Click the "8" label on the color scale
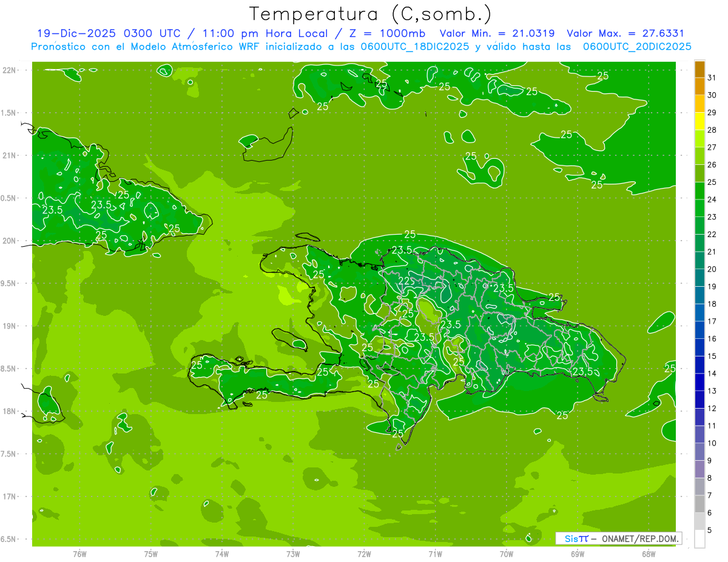 coord(710,478)
